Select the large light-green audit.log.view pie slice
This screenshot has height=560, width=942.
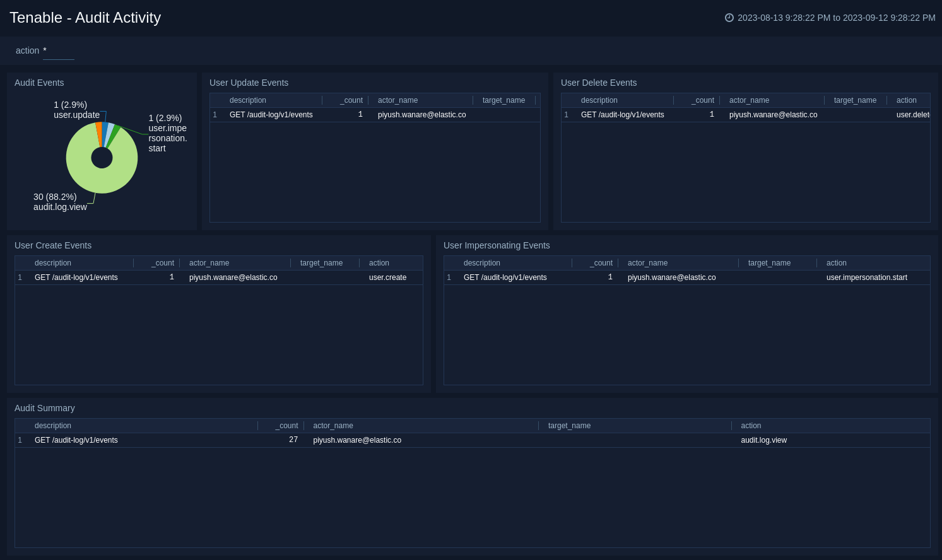[101, 180]
